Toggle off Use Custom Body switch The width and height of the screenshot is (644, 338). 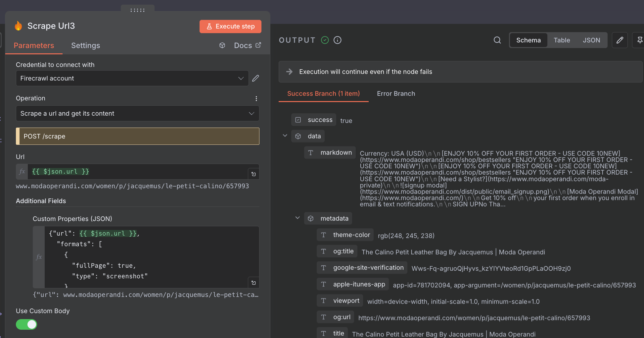pos(26,324)
